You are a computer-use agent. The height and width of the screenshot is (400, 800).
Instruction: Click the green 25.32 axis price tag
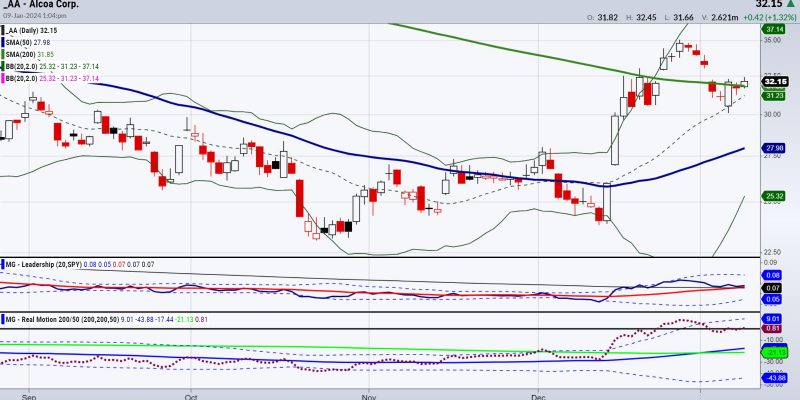coord(772,196)
